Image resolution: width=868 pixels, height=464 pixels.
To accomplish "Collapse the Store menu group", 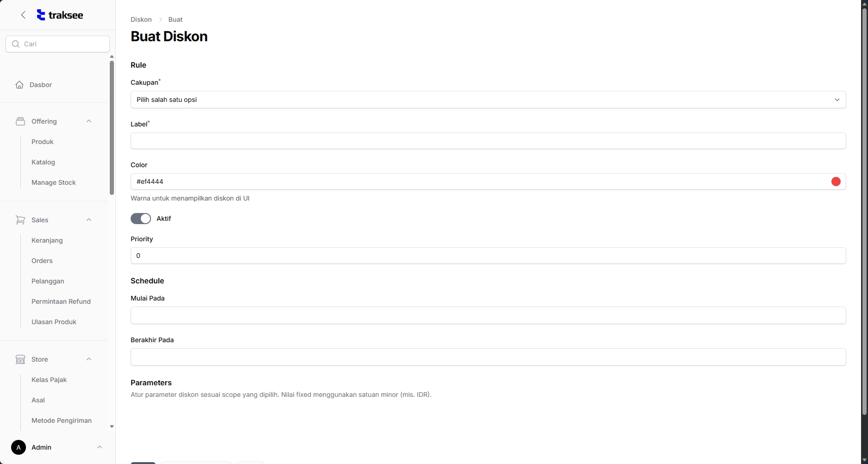I will click(x=89, y=359).
